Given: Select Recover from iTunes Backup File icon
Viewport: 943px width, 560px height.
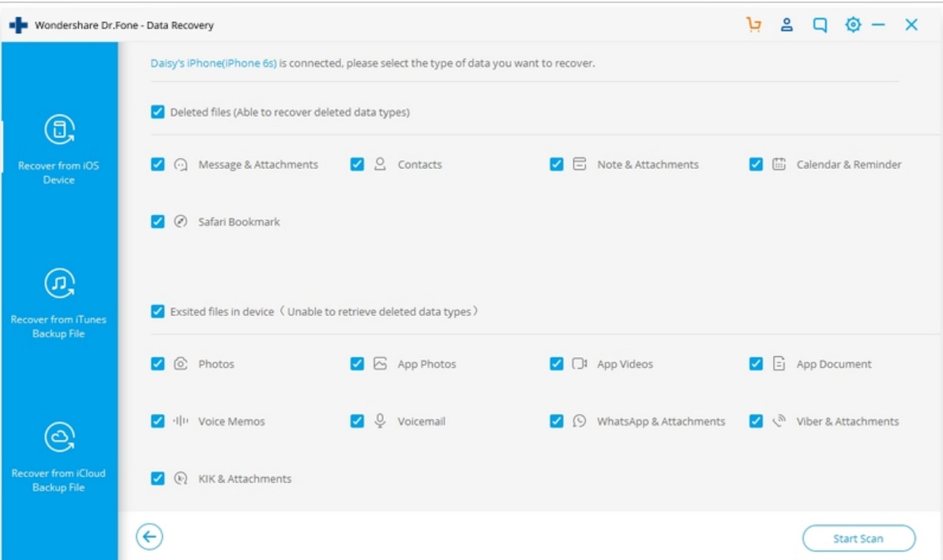Looking at the screenshot, I should (59, 284).
